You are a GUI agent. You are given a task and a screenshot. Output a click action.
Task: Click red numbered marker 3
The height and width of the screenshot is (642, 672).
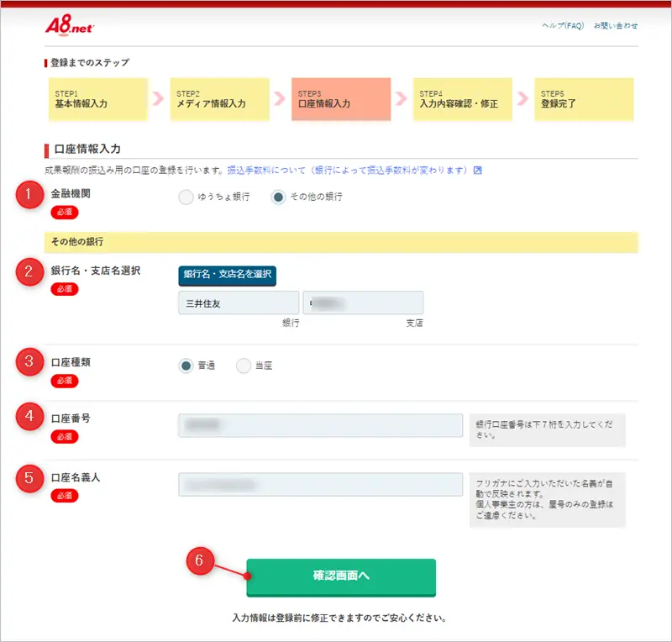(29, 363)
